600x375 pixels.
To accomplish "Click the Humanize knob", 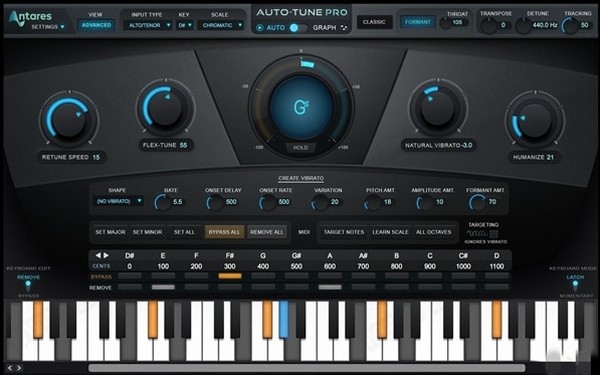I will [x=535, y=120].
